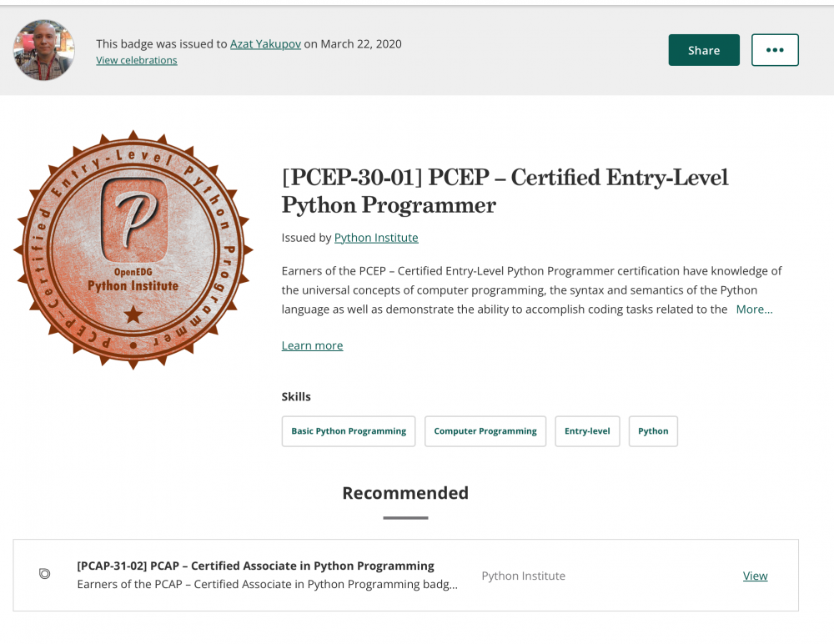Click the small PCAP badge icon
This screenshot has width=834, height=644.
click(x=45, y=574)
